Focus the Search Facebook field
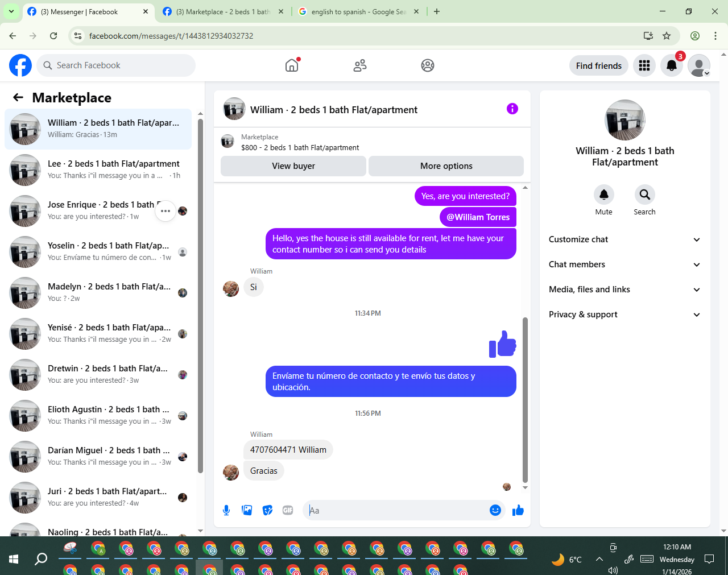The width and height of the screenshot is (728, 575). pos(116,65)
